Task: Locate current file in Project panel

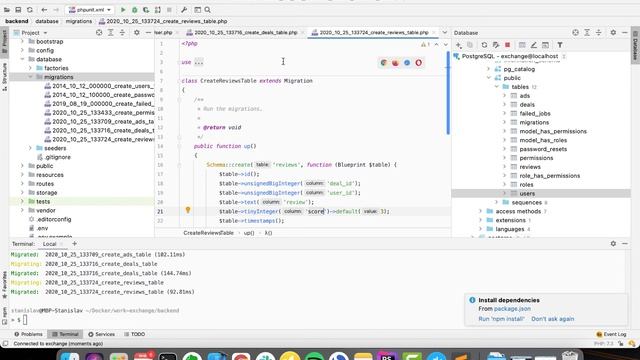Action: coord(99,33)
